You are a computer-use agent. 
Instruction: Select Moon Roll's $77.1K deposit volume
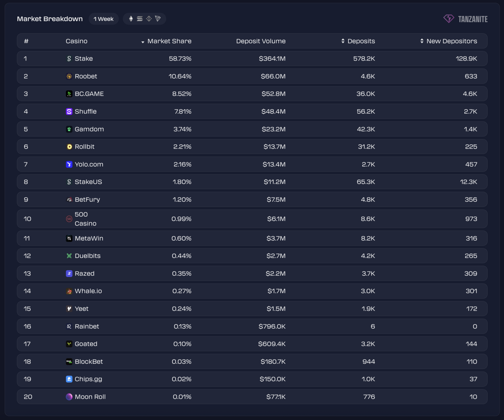click(x=276, y=397)
